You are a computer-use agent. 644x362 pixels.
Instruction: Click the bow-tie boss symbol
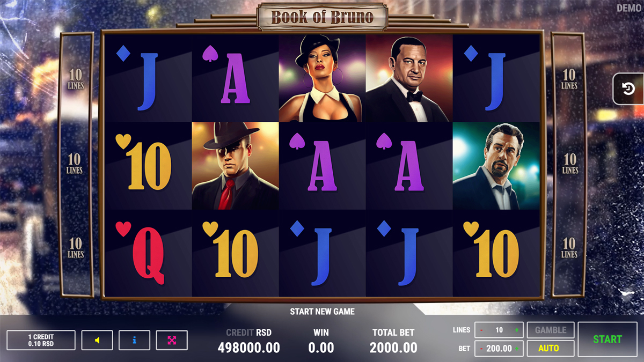point(409,78)
